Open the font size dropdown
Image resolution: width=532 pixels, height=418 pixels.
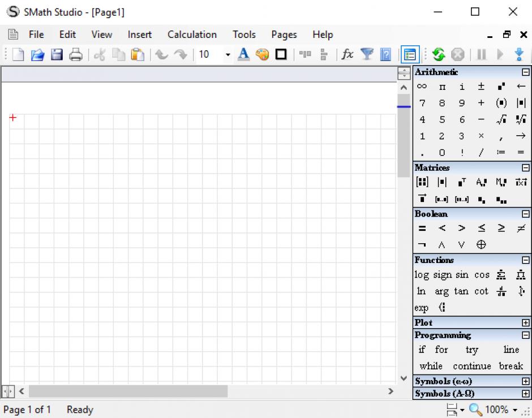click(x=228, y=55)
